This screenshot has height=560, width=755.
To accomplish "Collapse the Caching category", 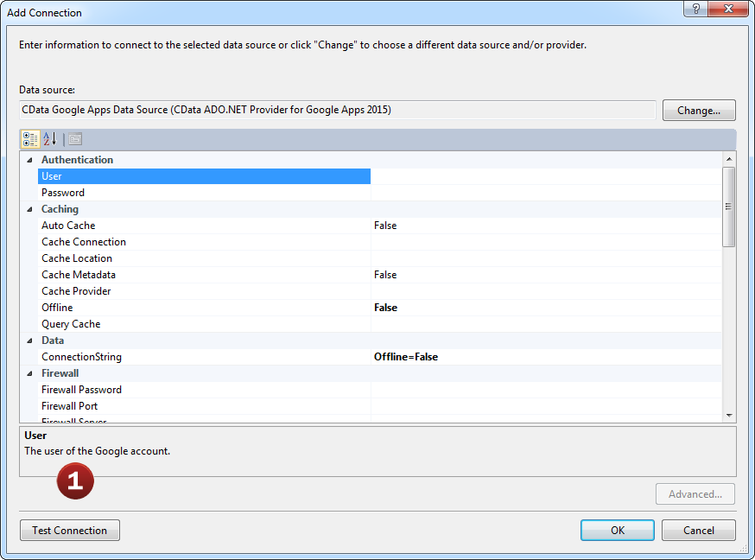I will (x=29, y=209).
